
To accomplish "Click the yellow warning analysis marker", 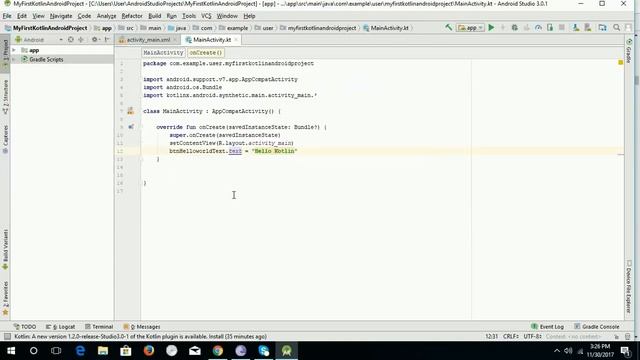I will [x=620, y=62].
